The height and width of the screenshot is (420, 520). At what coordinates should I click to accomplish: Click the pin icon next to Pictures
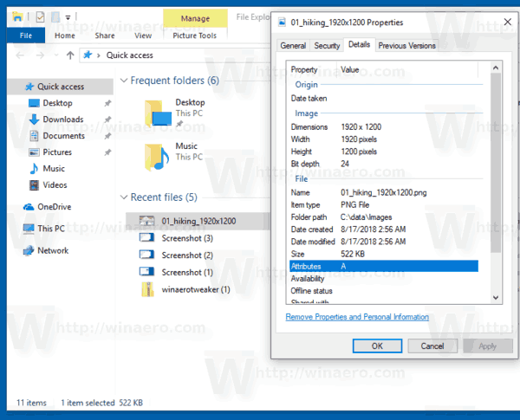coord(107,152)
